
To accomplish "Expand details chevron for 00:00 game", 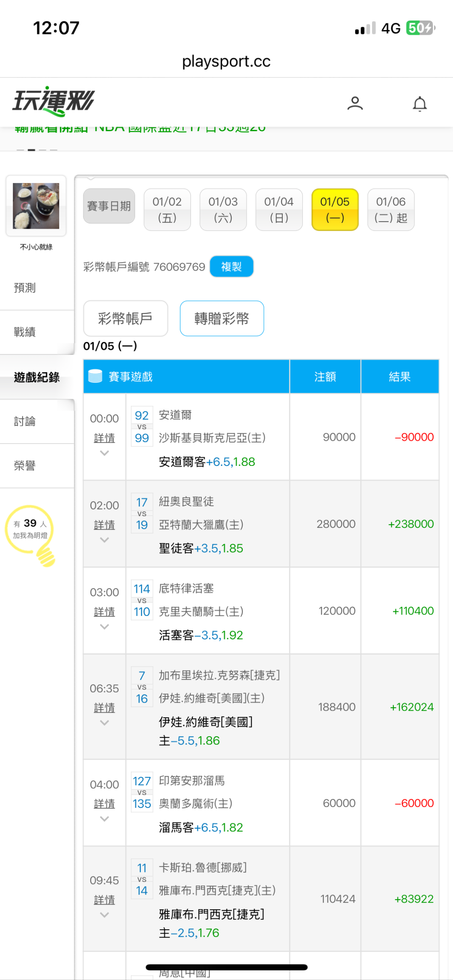I will point(104,453).
